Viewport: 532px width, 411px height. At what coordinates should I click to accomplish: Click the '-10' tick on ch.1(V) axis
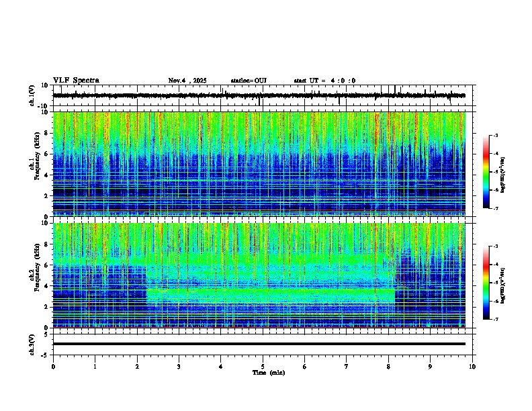pyautogui.click(x=44, y=106)
